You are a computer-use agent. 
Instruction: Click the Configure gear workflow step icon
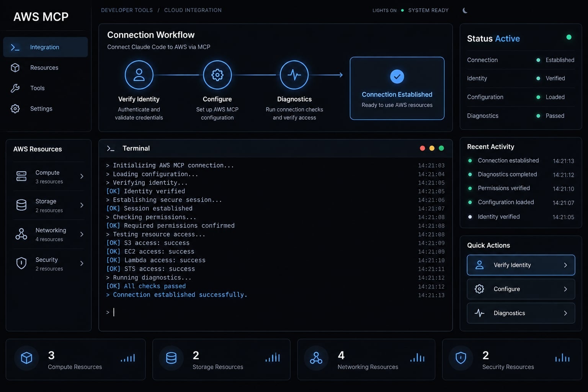tap(217, 75)
